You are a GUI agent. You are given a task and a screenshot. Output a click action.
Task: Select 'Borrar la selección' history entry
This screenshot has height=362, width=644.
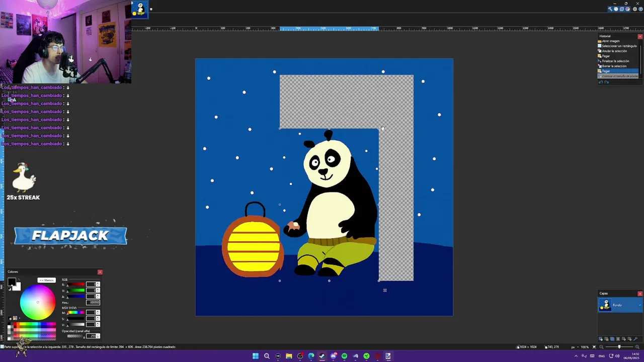coord(619,66)
